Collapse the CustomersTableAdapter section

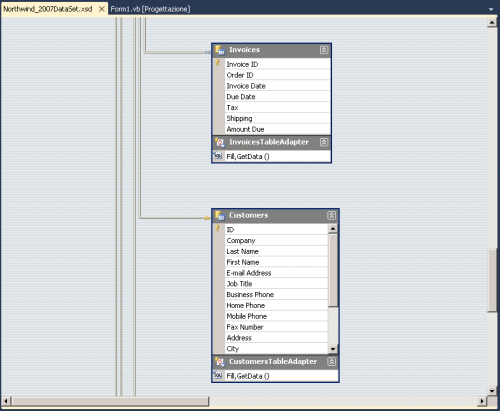tap(332, 362)
